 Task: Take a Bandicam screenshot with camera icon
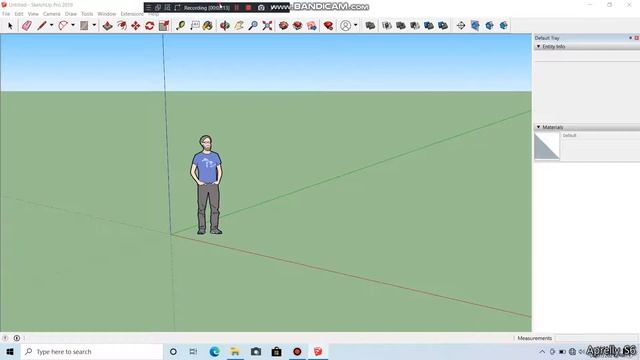(261, 8)
